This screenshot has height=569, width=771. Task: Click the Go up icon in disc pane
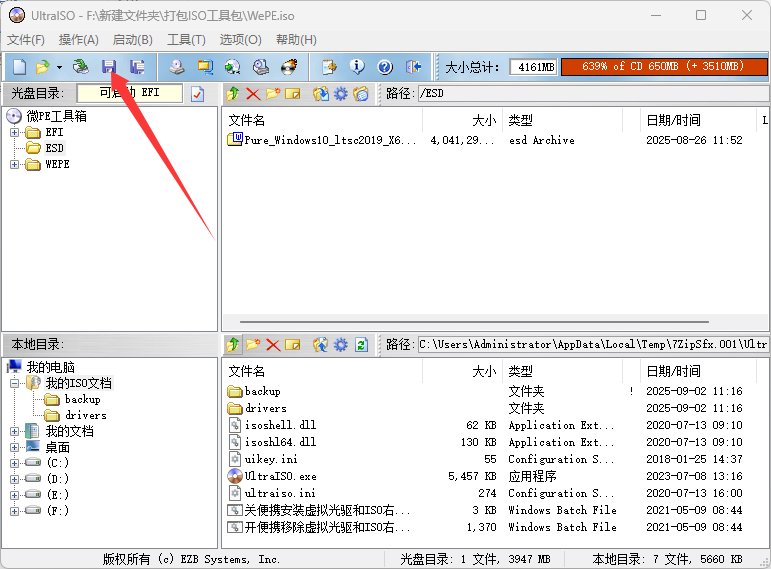click(x=232, y=94)
